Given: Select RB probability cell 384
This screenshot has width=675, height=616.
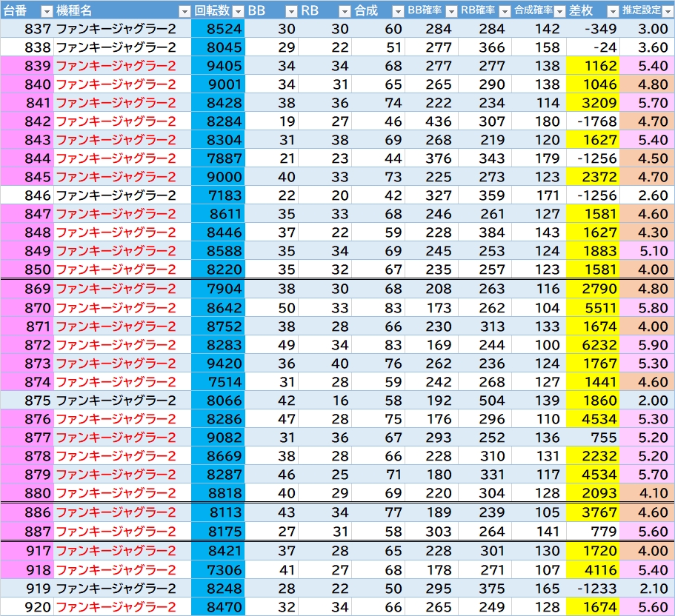Looking at the screenshot, I should [x=485, y=232].
